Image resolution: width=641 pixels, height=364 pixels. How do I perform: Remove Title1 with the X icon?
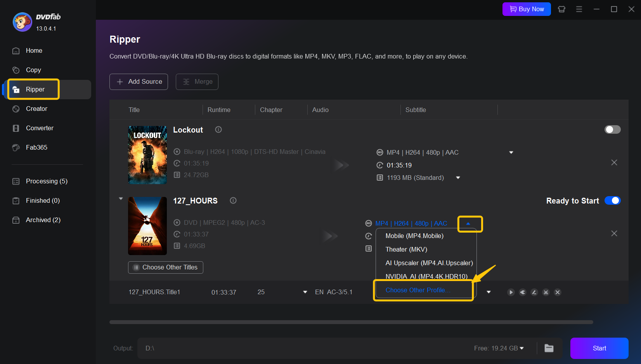558,292
